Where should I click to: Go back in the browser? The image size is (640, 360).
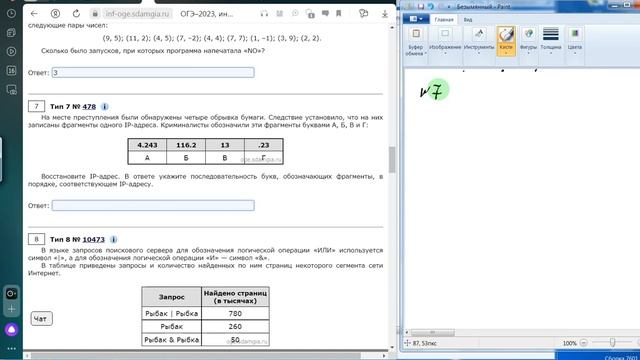tap(34, 13)
